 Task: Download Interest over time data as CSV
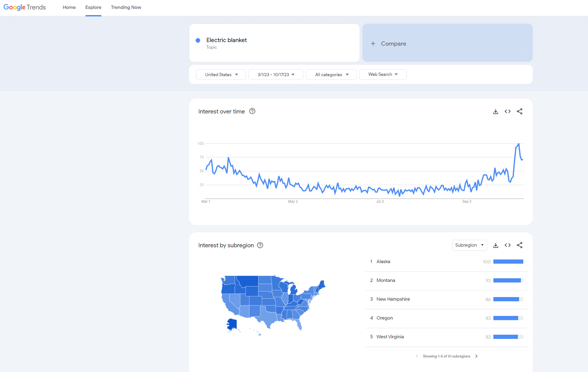click(496, 112)
